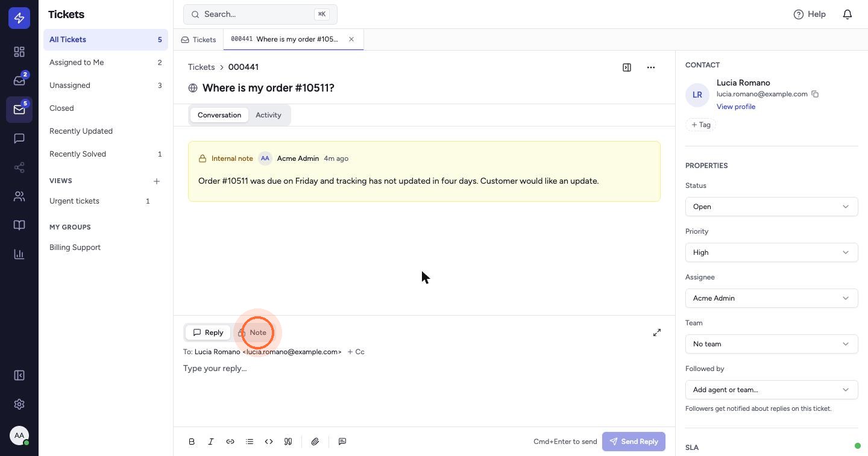Open the inbox icon with badge 2

click(19, 81)
